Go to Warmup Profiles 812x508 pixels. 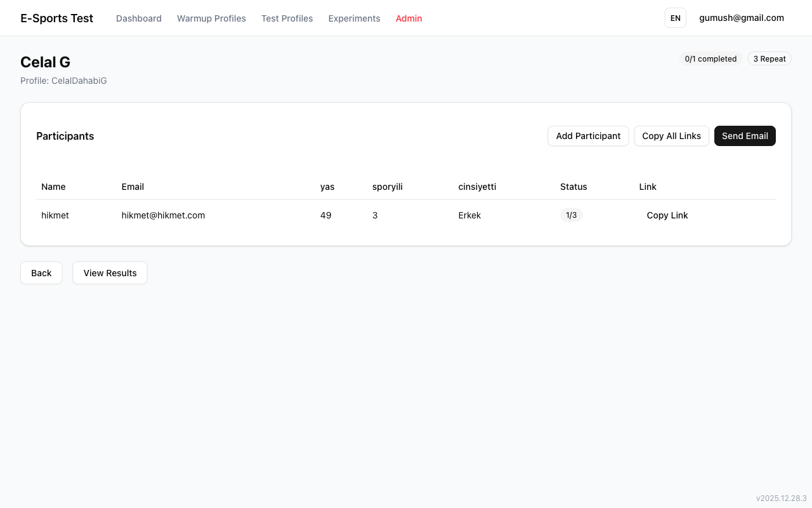[211, 18]
